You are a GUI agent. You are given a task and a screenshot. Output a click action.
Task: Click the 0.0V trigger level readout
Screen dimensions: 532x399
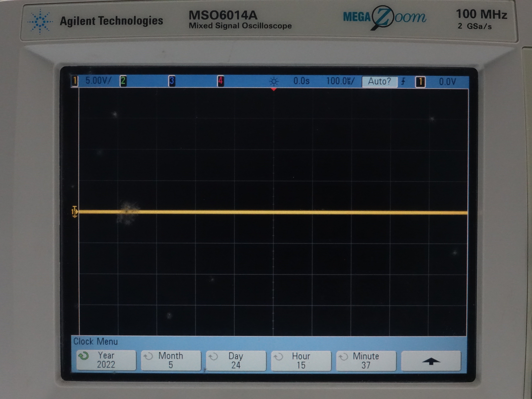pos(447,82)
